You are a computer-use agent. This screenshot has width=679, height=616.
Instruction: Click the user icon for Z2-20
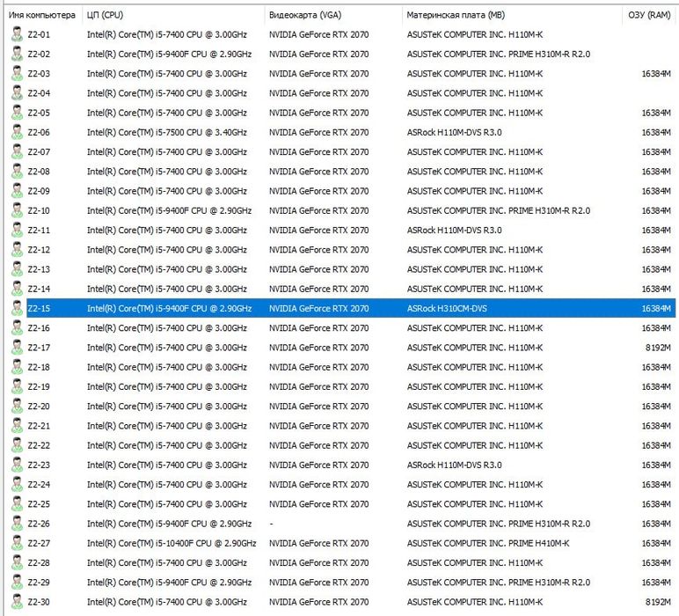pyautogui.click(x=17, y=406)
